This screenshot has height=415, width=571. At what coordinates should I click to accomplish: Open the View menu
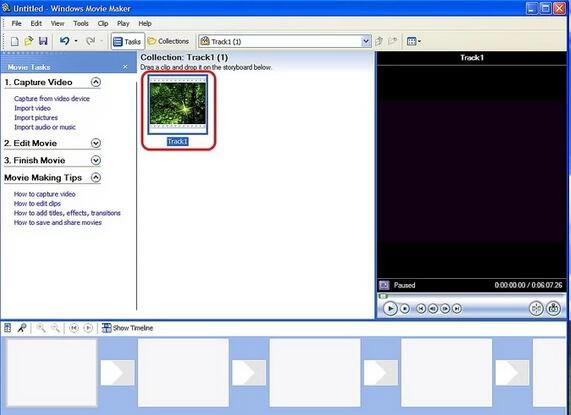coord(57,23)
